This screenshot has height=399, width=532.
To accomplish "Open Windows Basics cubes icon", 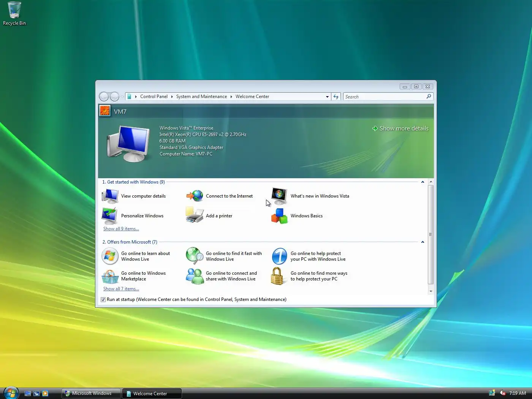I will pos(279,216).
